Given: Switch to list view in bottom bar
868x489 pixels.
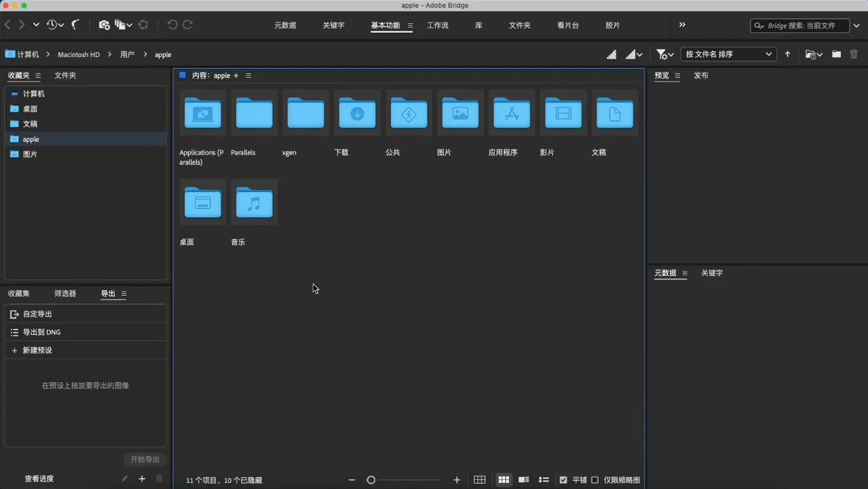Looking at the screenshot, I should pos(543,480).
